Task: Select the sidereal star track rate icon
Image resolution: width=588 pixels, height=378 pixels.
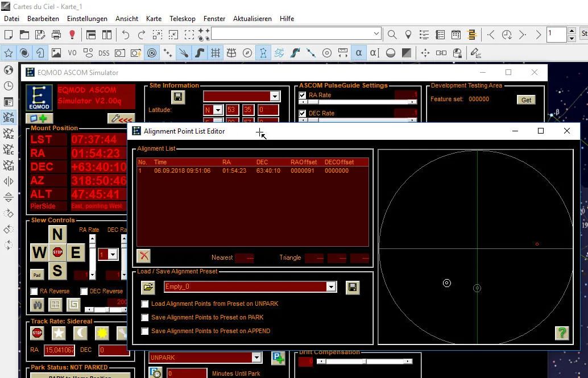Action: 59,333
